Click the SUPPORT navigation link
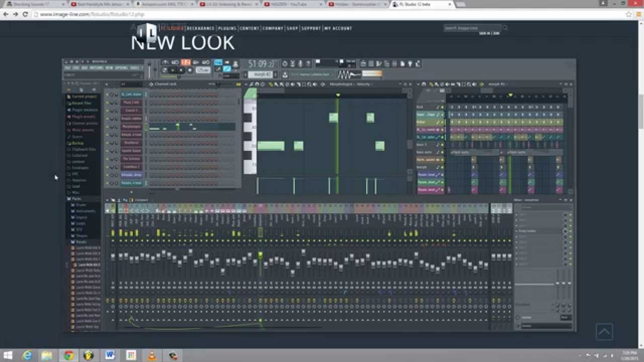The width and height of the screenshot is (644, 362). (311, 28)
